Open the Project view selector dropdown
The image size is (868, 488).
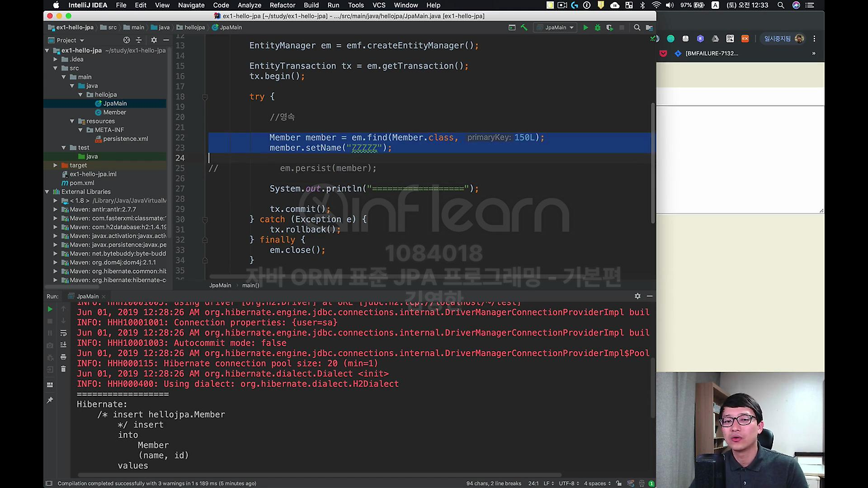66,40
